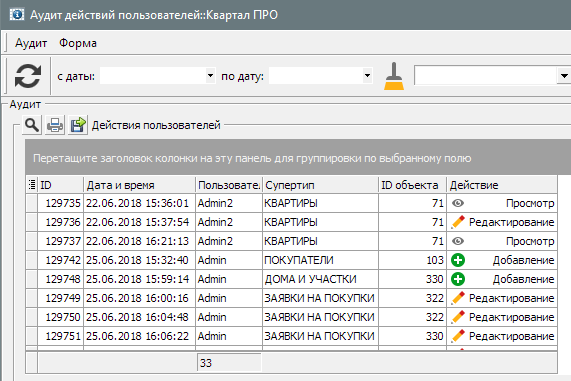Image resolution: width=571 pixels, height=381 pixels.
Task: Click ID cell 129737
Action: click(x=60, y=241)
